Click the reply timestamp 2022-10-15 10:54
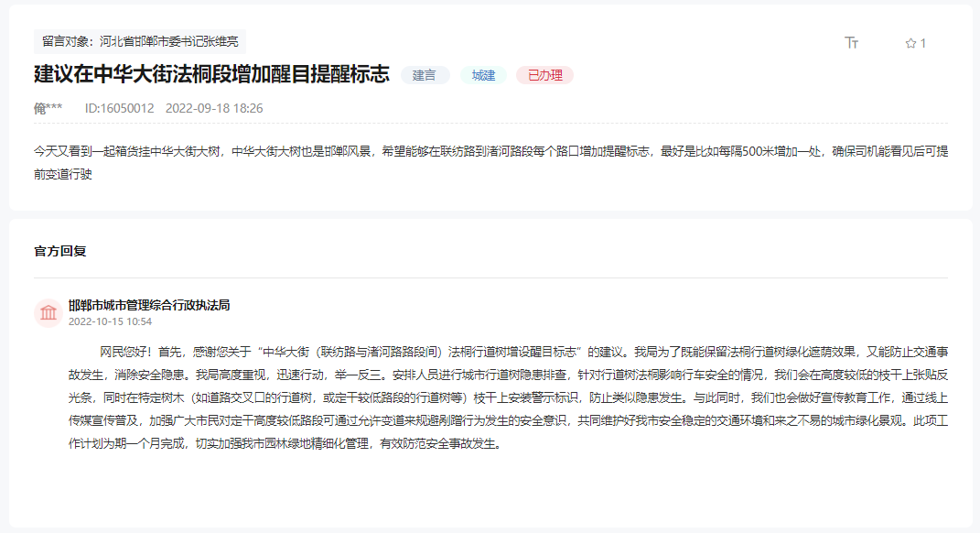This screenshot has height=533, width=980. (110, 321)
